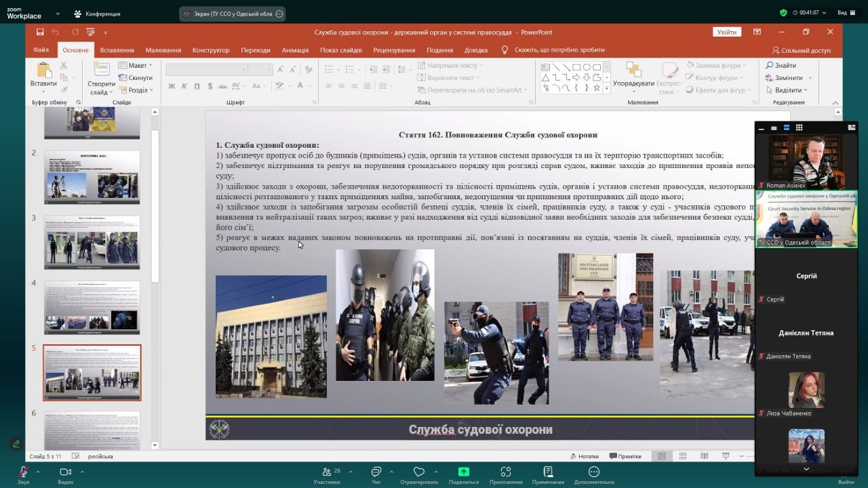Image resolution: width=868 pixels, height=488 pixels.
Task: Open the Zoom chat panel
Action: pyautogui.click(x=376, y=472)
